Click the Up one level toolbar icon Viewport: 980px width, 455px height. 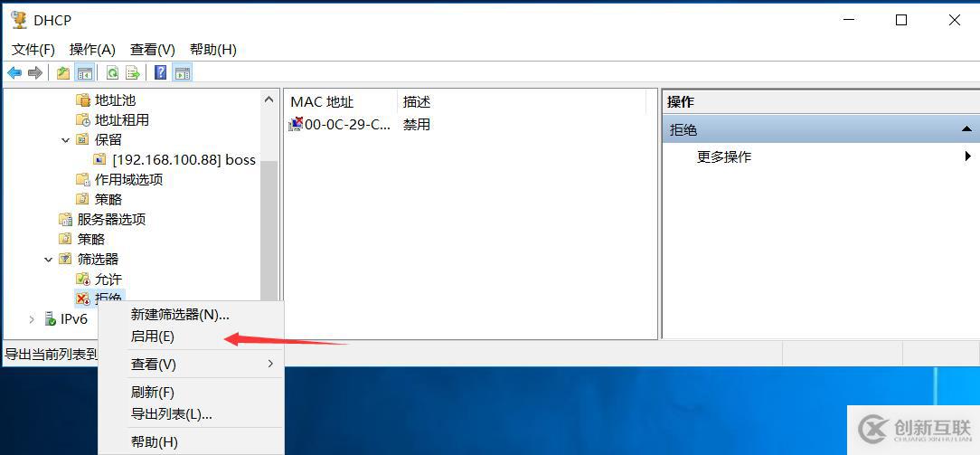(x=63, y=73)
